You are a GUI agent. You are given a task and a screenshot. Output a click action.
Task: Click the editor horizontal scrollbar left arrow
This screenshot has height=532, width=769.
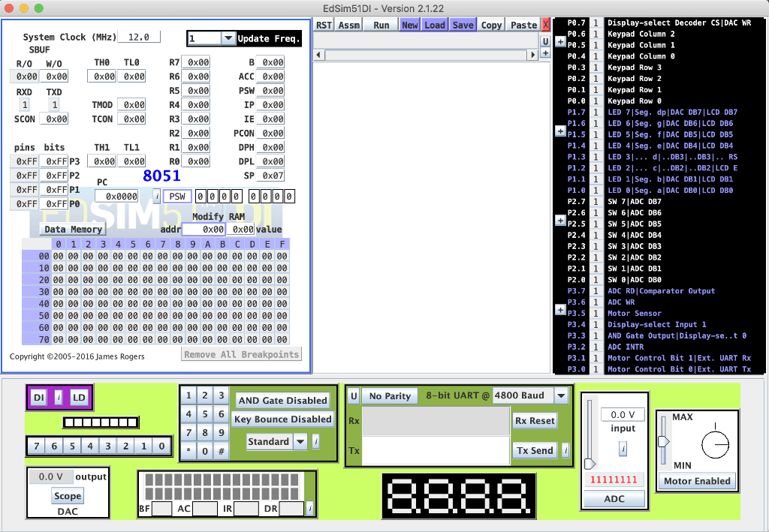pyautogui.click(x=318, y=55)
